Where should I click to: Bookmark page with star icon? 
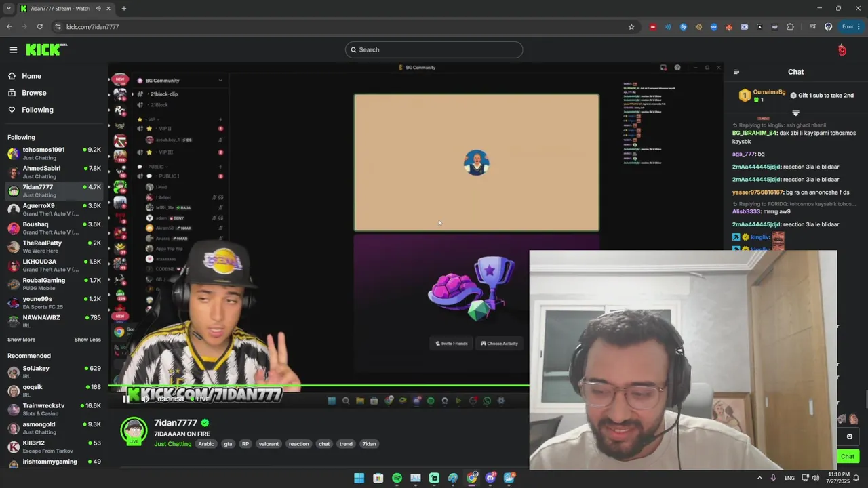click(631, 27)
